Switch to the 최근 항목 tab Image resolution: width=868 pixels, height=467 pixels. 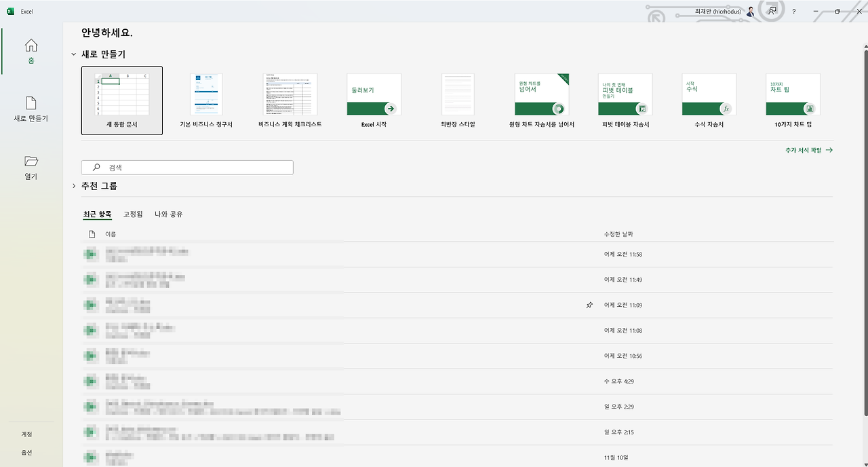(x=97, y=214)
